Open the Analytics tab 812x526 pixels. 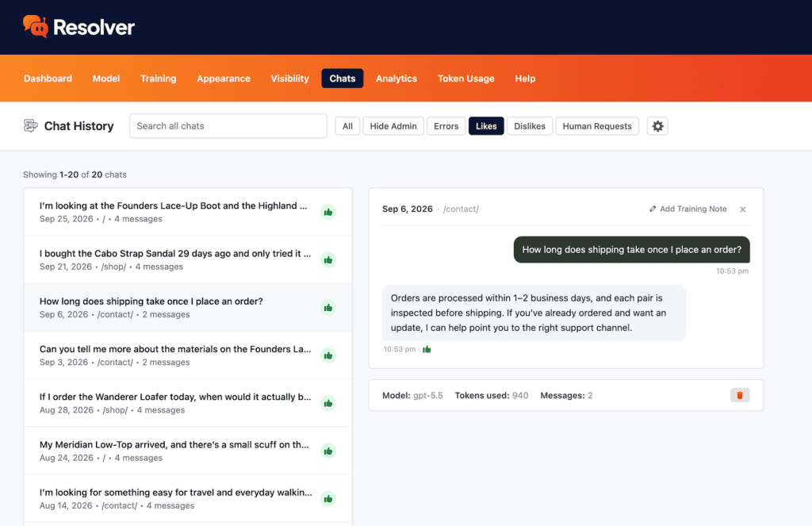tap(396, 79)
